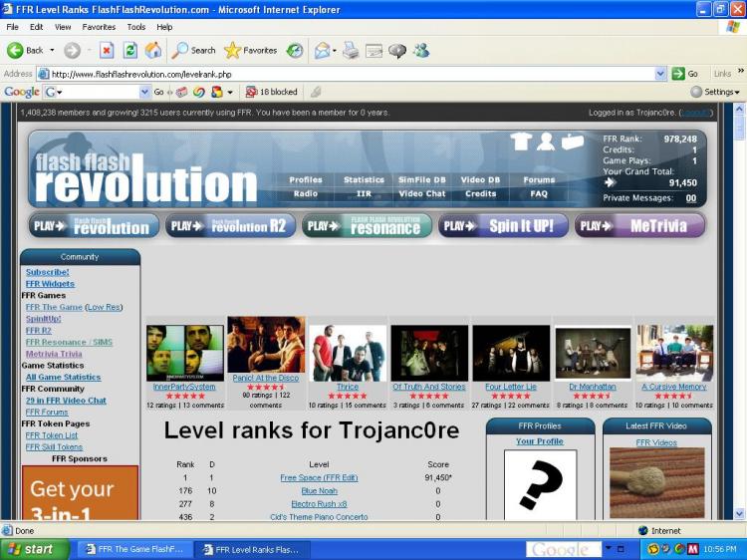Open the FFR Token List link

[52, 435]
